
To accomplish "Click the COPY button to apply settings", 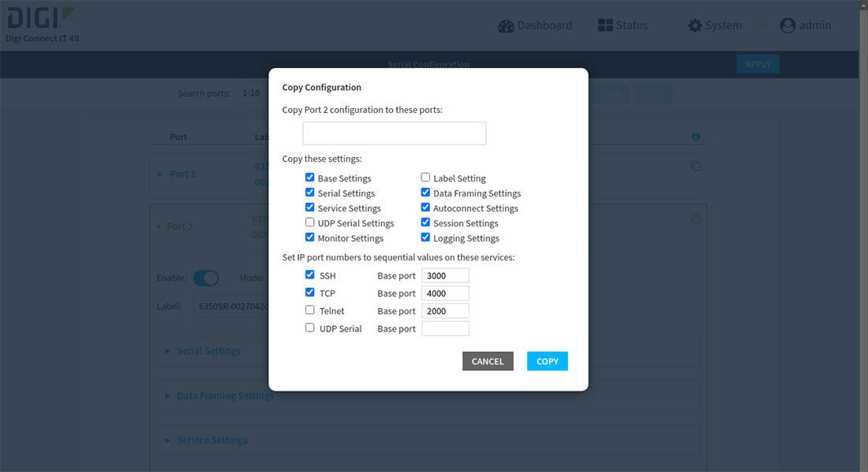I will coord(547,361).
